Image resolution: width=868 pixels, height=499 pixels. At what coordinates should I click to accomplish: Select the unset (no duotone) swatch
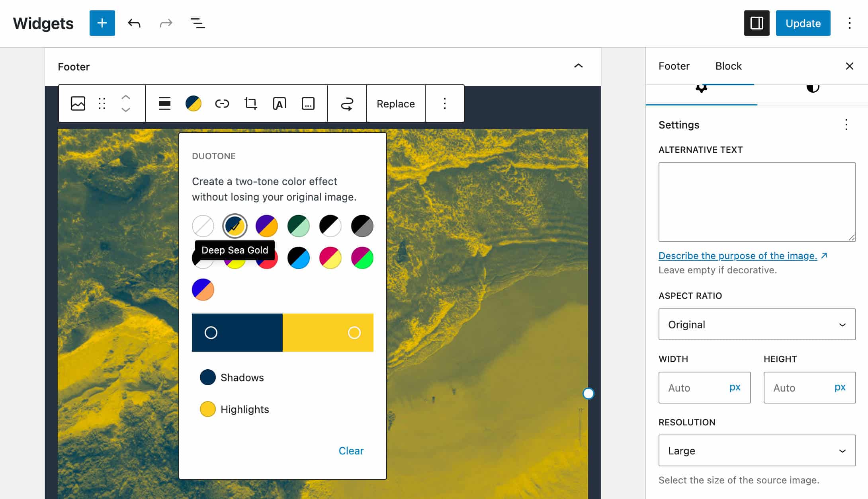pyautogui.click(x=203, y=226)
